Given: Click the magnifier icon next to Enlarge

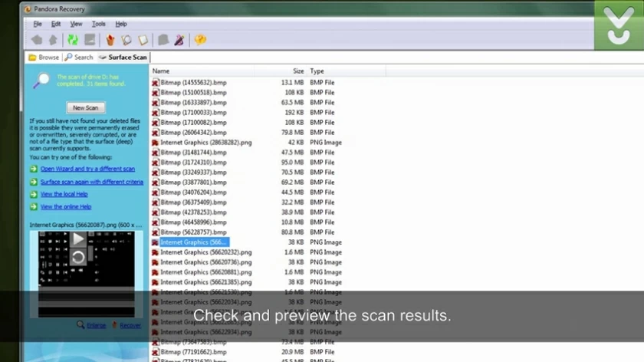Looking at the screenshot, I should pyautogui.click(x=80, y=325).
